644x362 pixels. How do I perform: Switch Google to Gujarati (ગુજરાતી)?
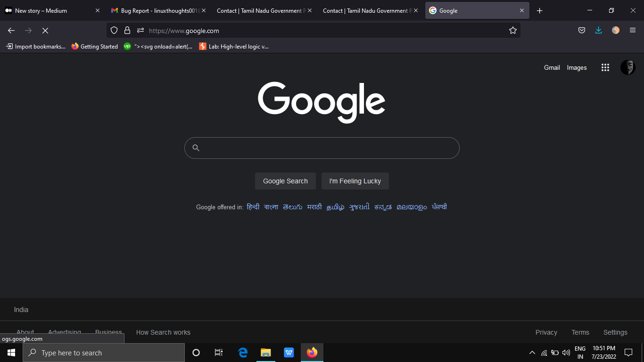(x=359, y=207)
